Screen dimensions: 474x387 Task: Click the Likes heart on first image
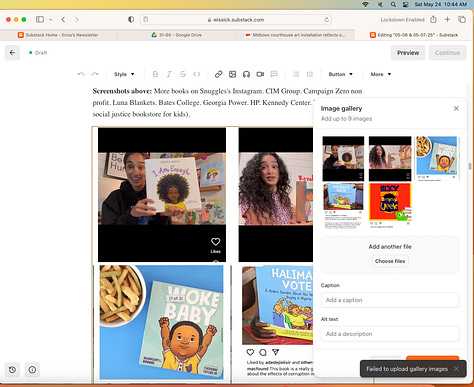tap(215, 242)
